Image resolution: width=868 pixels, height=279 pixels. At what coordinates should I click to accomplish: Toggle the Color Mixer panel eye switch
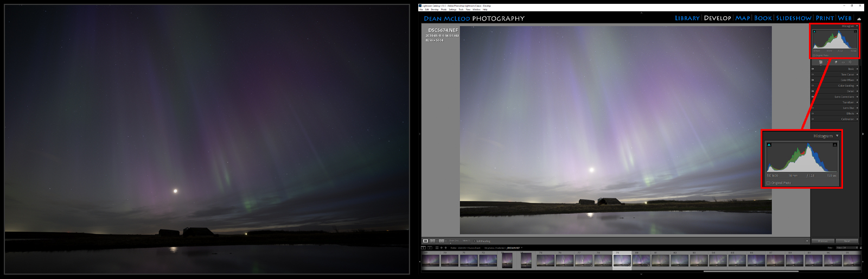tap(813, 80)
